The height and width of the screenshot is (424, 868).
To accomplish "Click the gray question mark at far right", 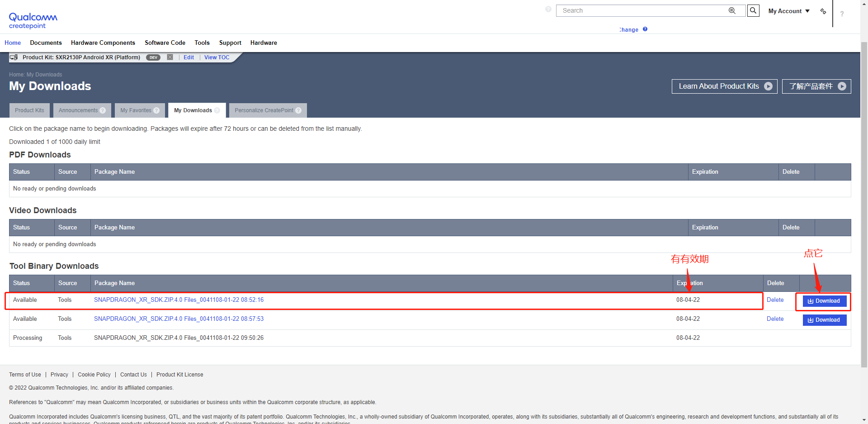I will click(x=842, y=14).
